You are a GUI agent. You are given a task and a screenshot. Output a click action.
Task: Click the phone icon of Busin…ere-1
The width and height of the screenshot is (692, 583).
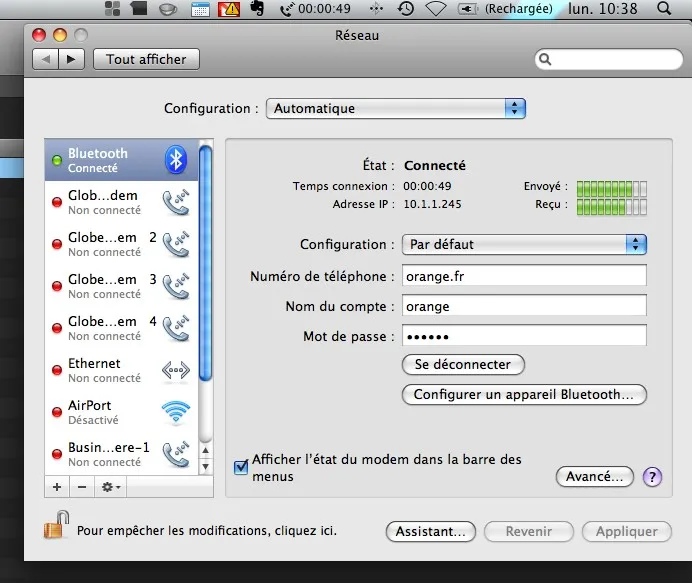click(x=176, y=454)
